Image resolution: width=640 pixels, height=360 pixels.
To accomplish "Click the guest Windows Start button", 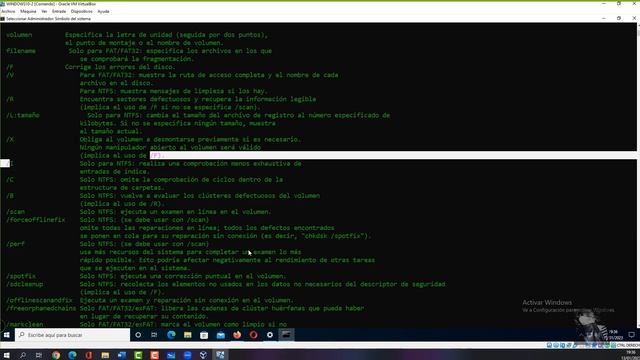I will (7, 335).
